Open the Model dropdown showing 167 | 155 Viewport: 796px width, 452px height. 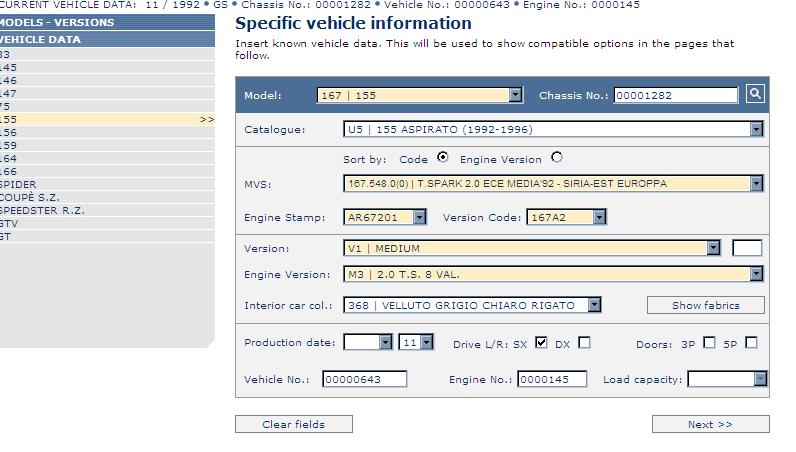[515, 96]
